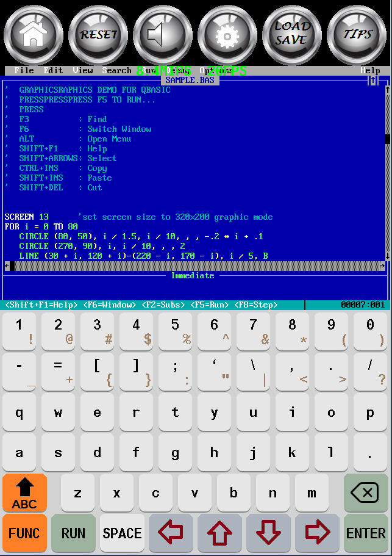The image size is (392, 556).
Task: Open the LOAD SAVE button
Action: (x=291, y=35)
